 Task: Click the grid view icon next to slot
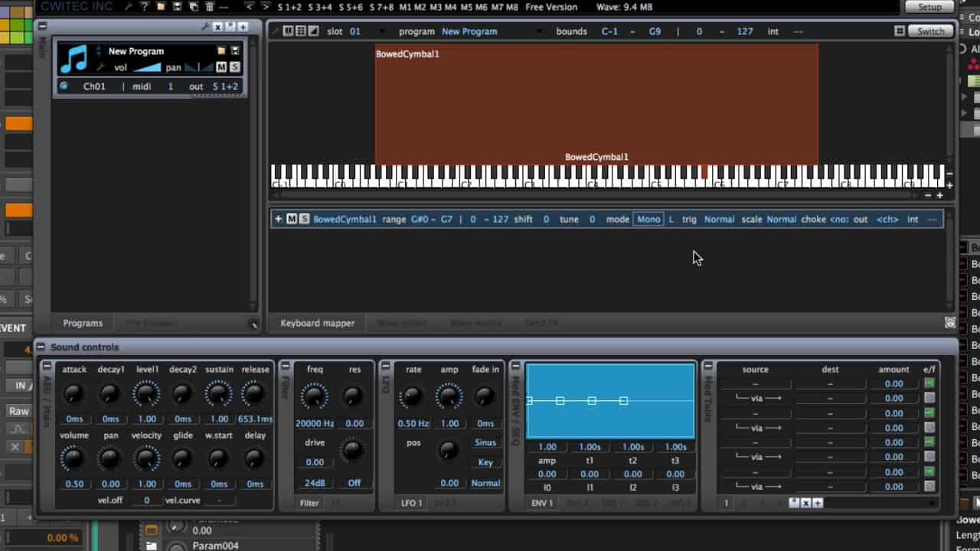point(301,31)
